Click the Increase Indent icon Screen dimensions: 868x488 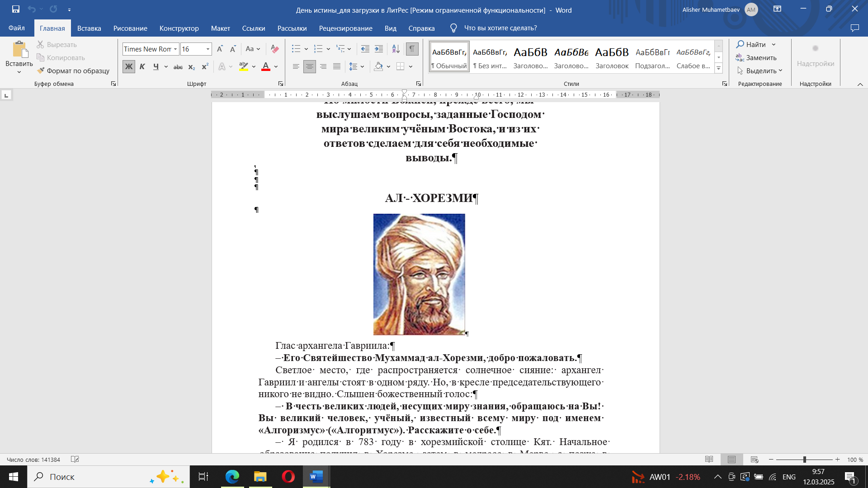click(x=379, y=49)
